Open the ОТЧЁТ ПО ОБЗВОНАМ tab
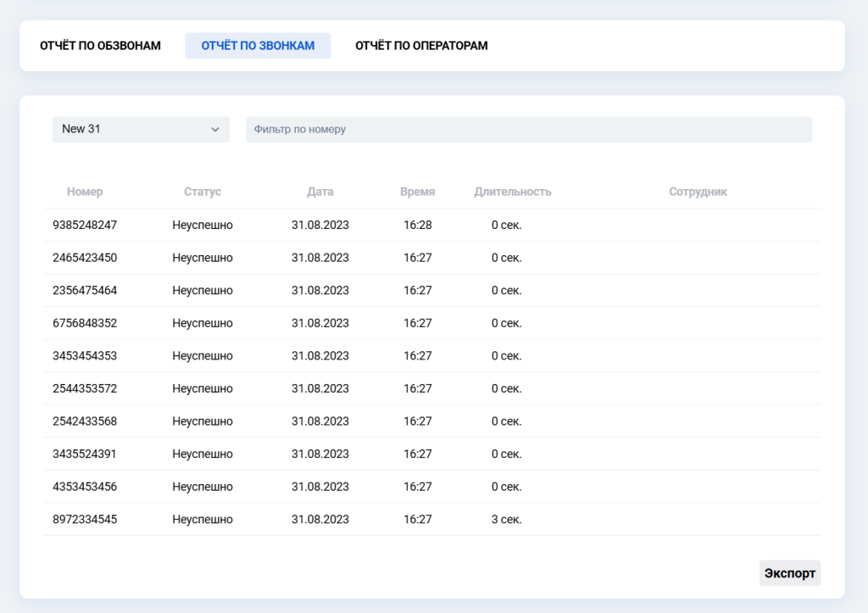Viewport: 868px width, 613px height. point(100,46)
